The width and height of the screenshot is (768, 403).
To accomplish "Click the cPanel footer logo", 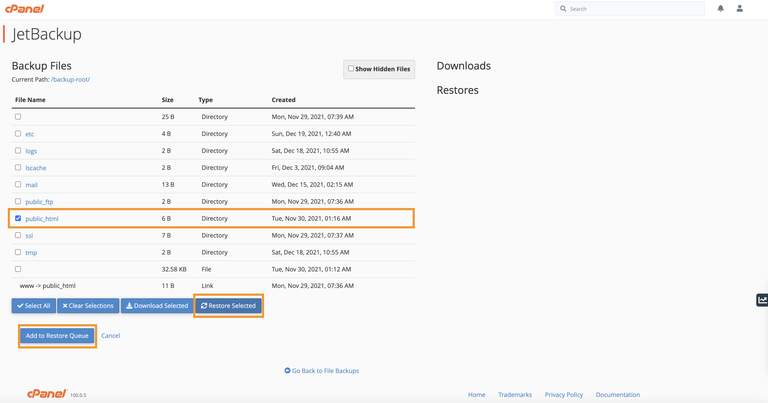I will 47,394.
